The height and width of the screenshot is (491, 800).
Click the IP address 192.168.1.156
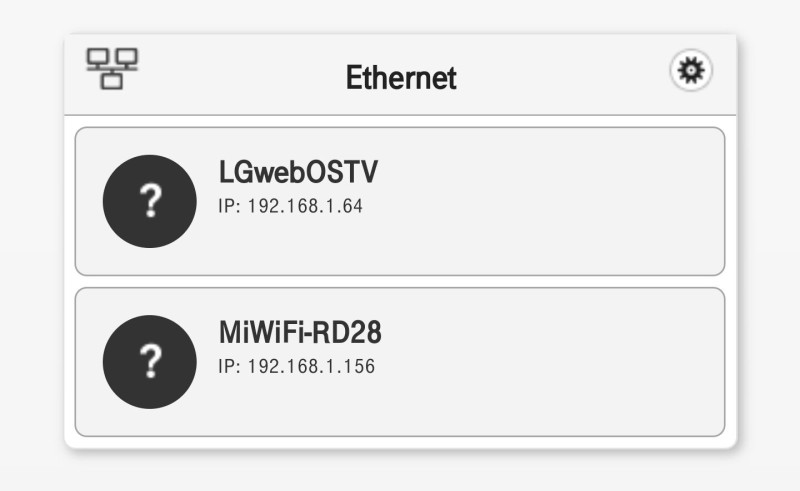click(x=296, y=366)
